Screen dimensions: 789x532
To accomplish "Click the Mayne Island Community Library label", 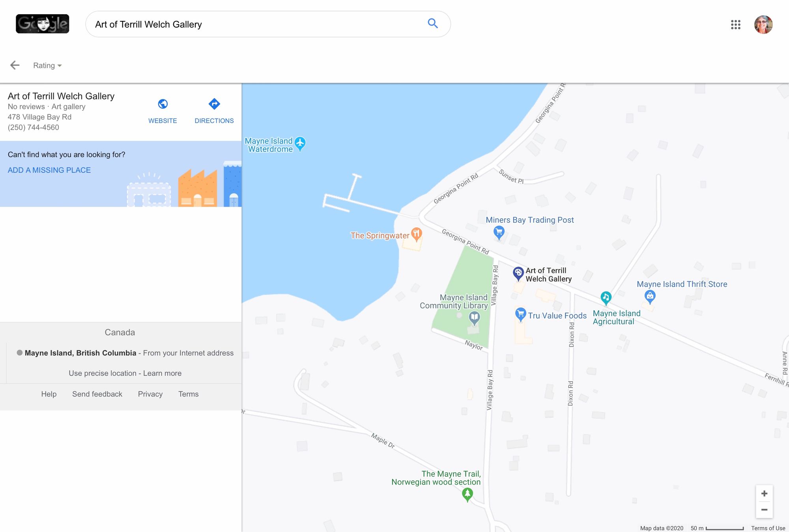I will (x=454, y=302).
